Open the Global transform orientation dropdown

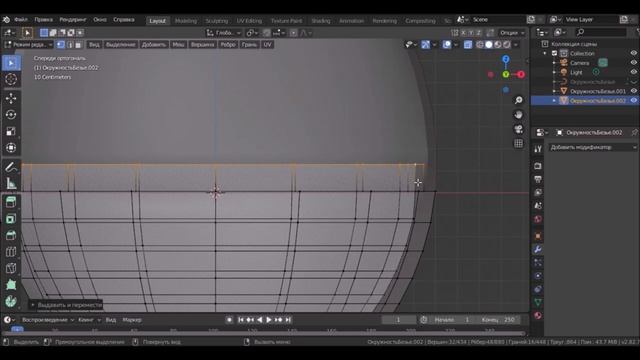224,33
